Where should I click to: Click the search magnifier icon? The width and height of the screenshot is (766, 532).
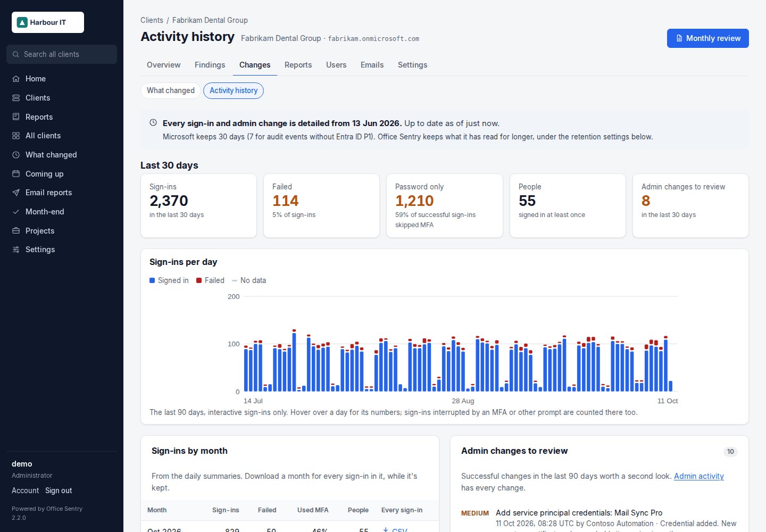pos(16,54)
